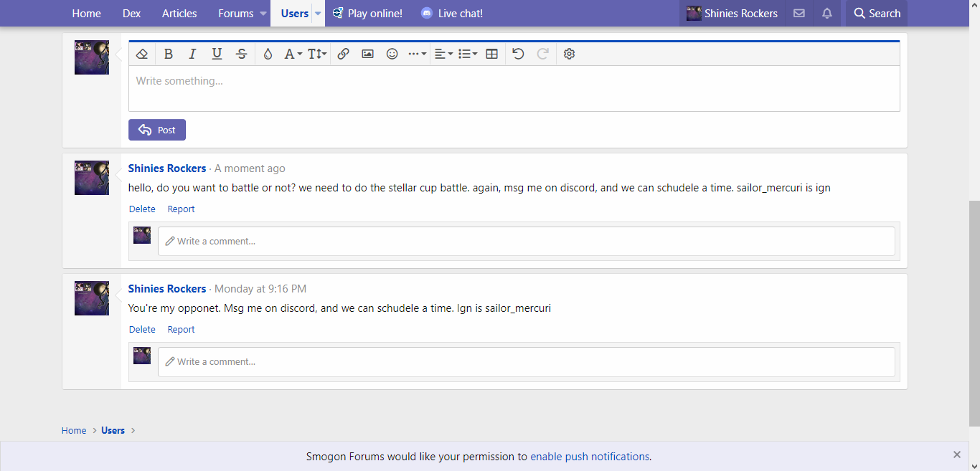
Task: Write a comment under 'A moment ago' post
Action: [x=527, y=242]
